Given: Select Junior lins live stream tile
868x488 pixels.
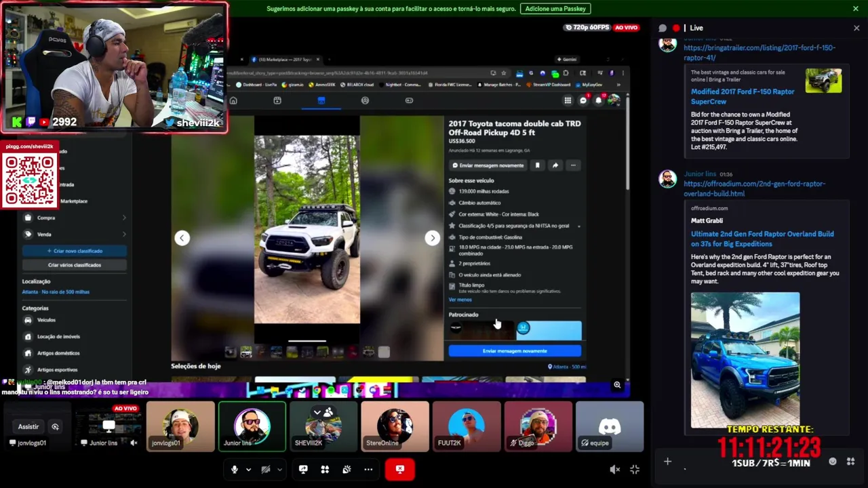Looking at the screenshot, I should tap(108, 426).
